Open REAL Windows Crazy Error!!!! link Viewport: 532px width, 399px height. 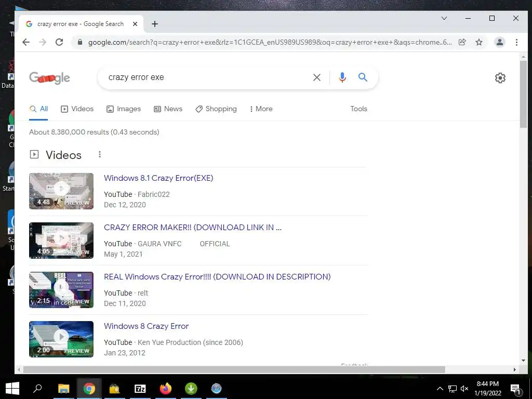pos(217,277)
